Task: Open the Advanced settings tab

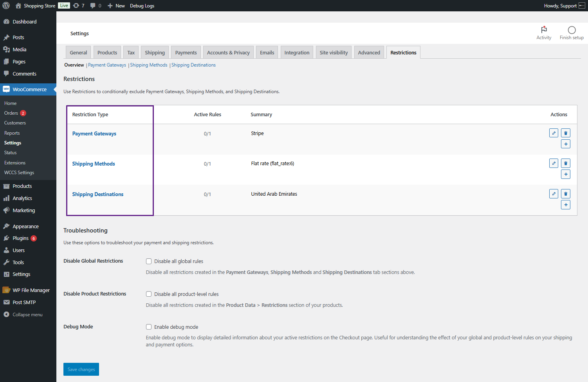Action: pos(369,52)
